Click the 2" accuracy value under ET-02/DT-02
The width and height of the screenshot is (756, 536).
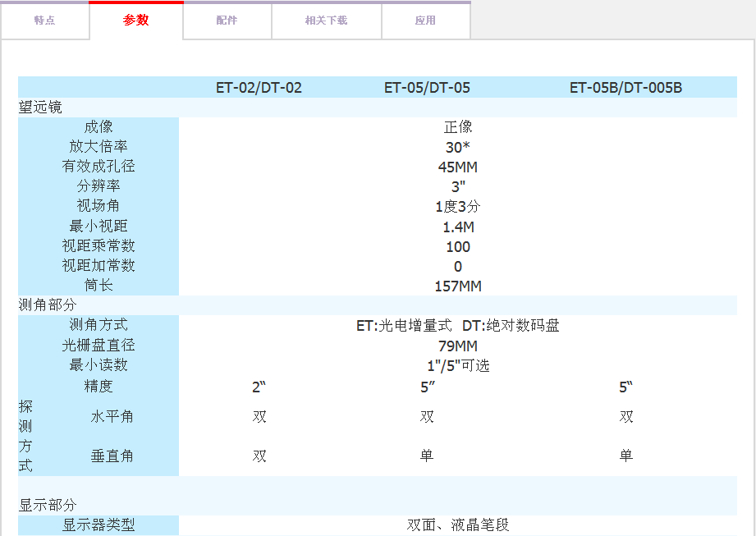tap(259, 387)
